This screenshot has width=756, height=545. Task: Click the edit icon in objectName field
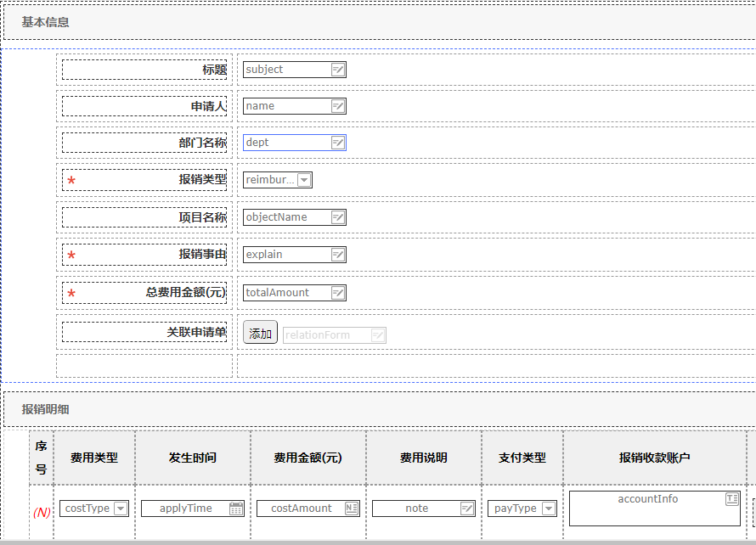click(338, 217)
